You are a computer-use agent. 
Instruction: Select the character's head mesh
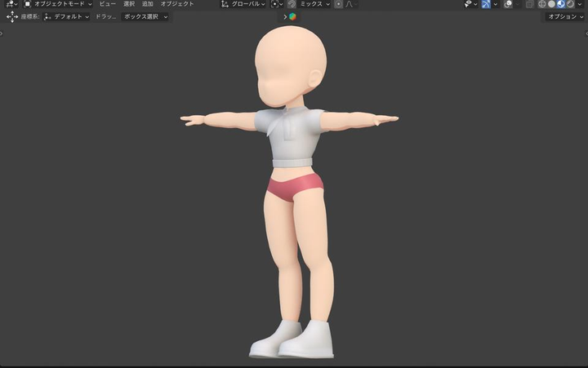pos(290,64)
